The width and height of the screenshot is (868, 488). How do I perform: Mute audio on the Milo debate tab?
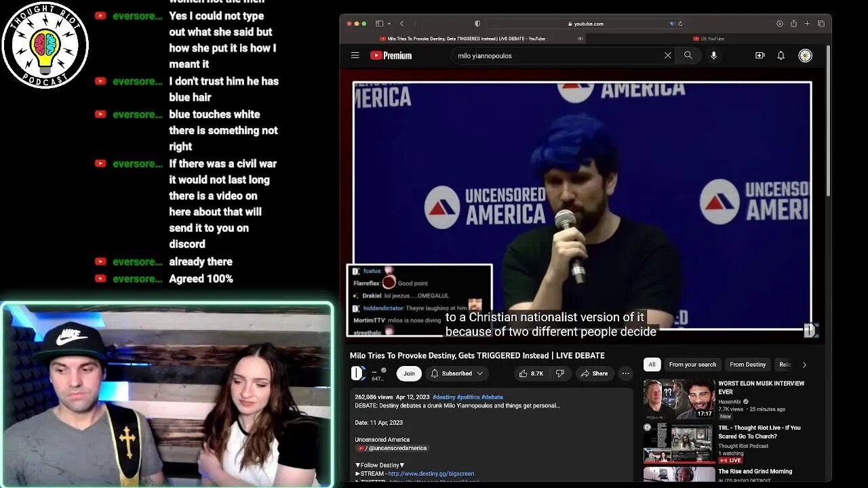tap(580, 39)
